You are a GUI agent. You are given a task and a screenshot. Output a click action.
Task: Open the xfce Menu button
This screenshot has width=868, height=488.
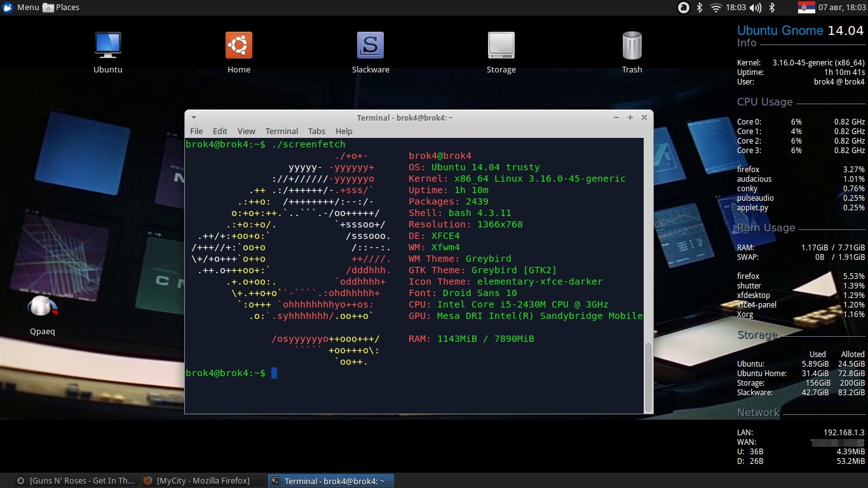coord(21,8)
